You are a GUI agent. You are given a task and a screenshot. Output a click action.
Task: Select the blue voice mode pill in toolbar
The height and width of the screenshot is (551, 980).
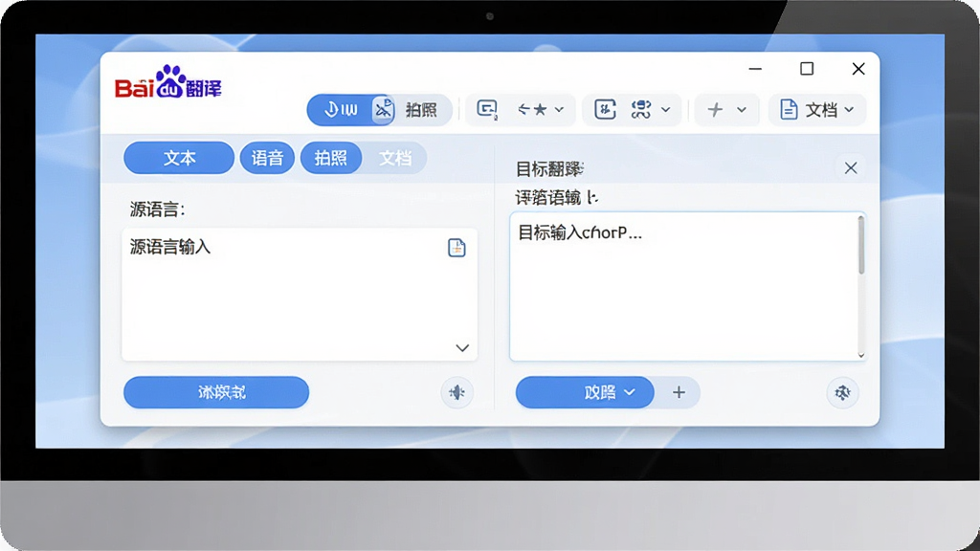(x=341, y=110)
